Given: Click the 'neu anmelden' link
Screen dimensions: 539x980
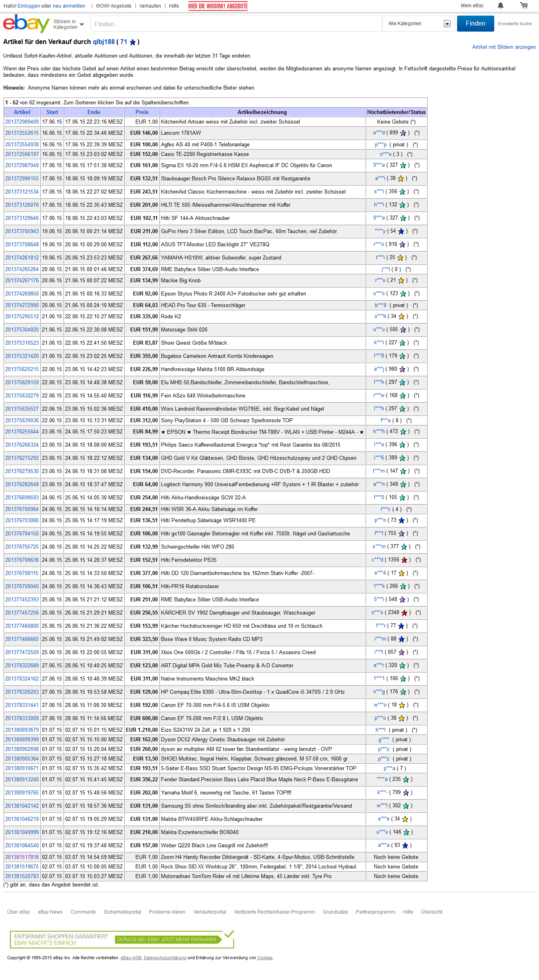Looking at the screenshot, I should pos(69,6).
